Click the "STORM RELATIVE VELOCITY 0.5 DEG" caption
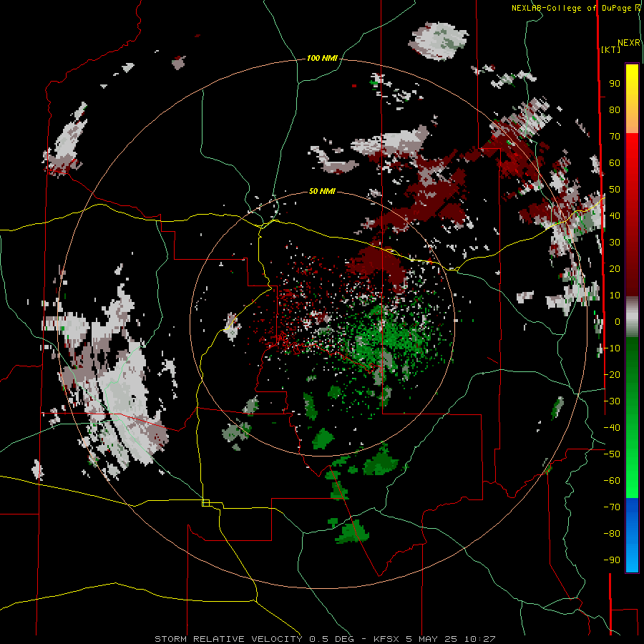Screen dimensions: 644x644 point(254,639)
